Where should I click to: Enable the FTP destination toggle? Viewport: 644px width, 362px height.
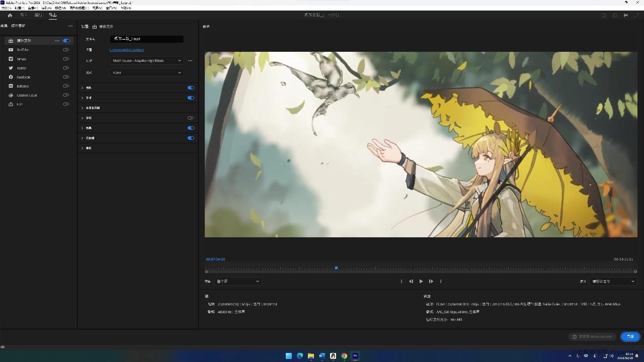click(66, 104)
